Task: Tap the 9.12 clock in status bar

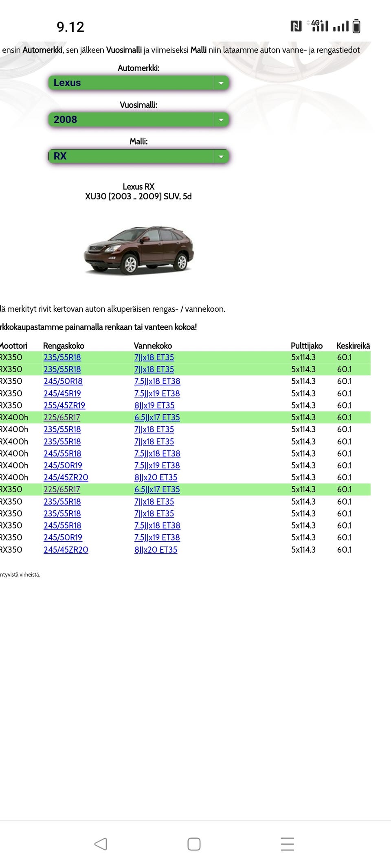Action: coord(70,27)
